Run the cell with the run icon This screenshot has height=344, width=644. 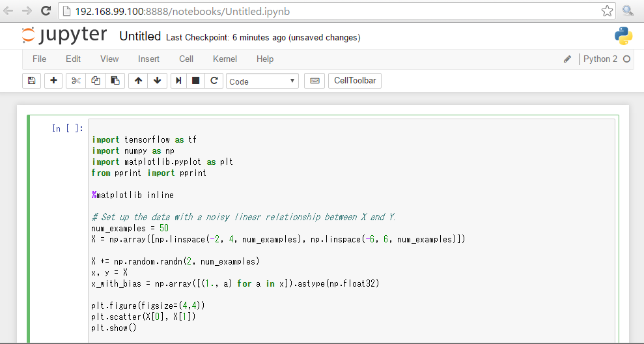178,81
